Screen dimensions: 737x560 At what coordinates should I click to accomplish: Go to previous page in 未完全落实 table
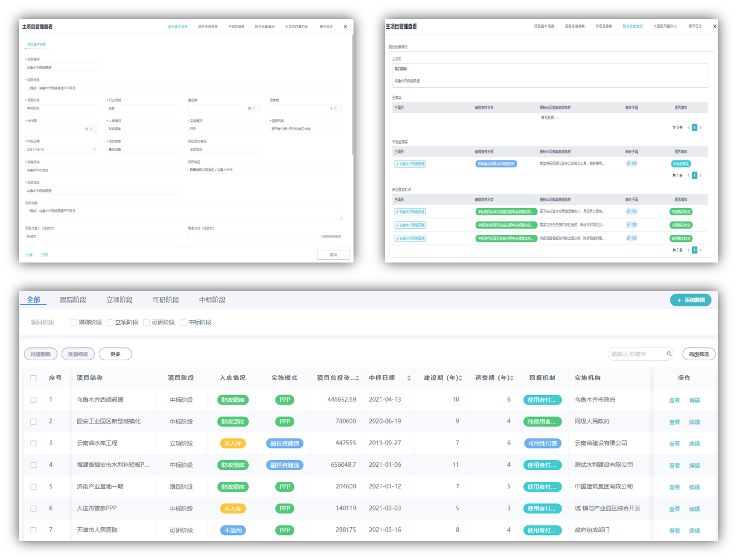[688, 175]
